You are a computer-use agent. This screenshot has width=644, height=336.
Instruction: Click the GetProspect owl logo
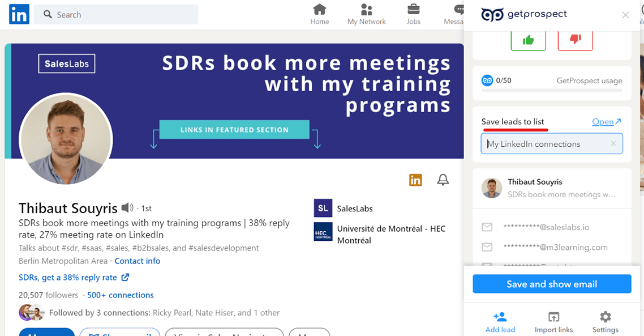[x=492, y=15]
